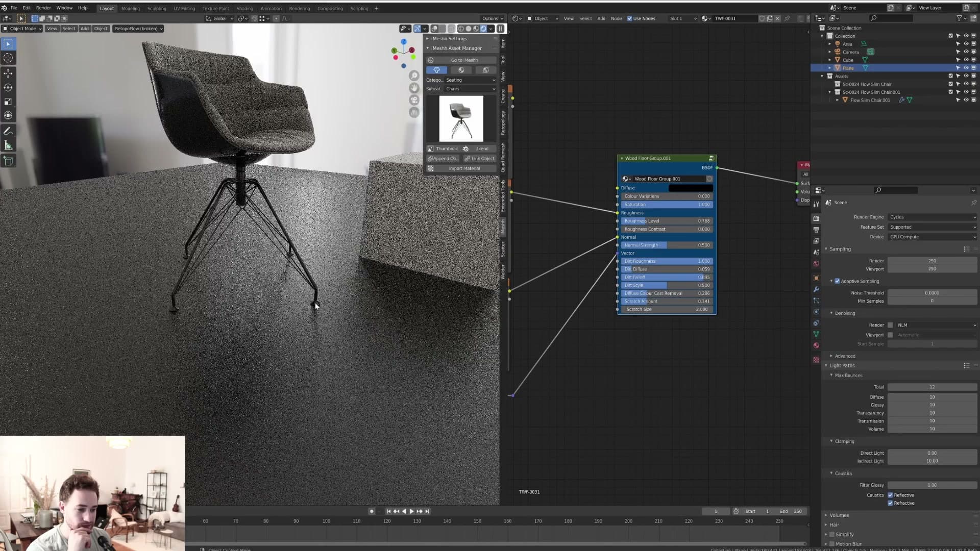Open the Texture properties tab
This screenshot has height=551, width=980.
coord(816,360)
